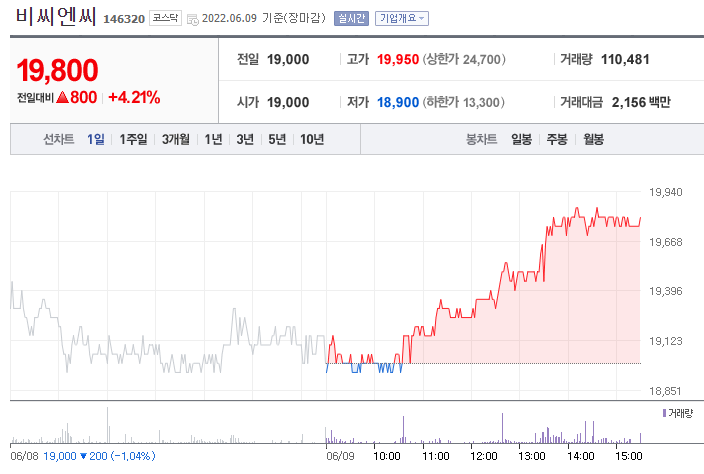Viewport: 704px width, 474px height.
Task: Click the stock code 146320
Action: pyautogui.click(x=124, y=19)
